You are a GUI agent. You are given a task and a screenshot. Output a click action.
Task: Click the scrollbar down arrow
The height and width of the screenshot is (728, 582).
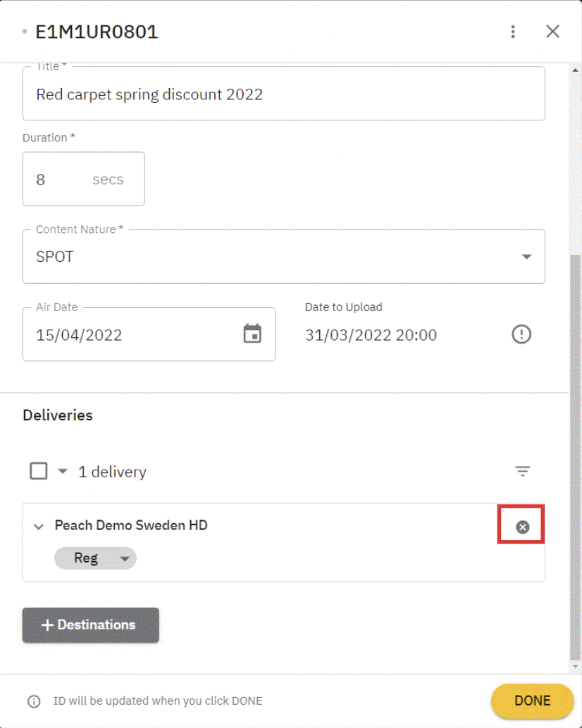[575, 666]
